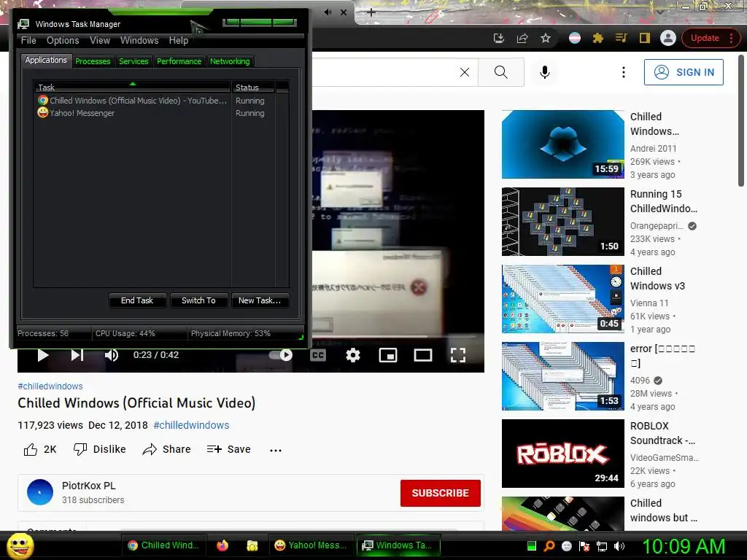Open Chilled Windows v3 video

[562, 298]
